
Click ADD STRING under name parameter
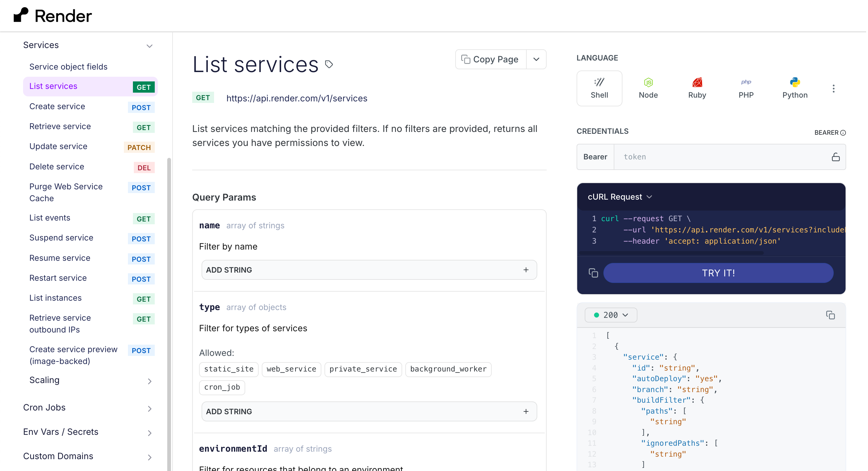370,270
